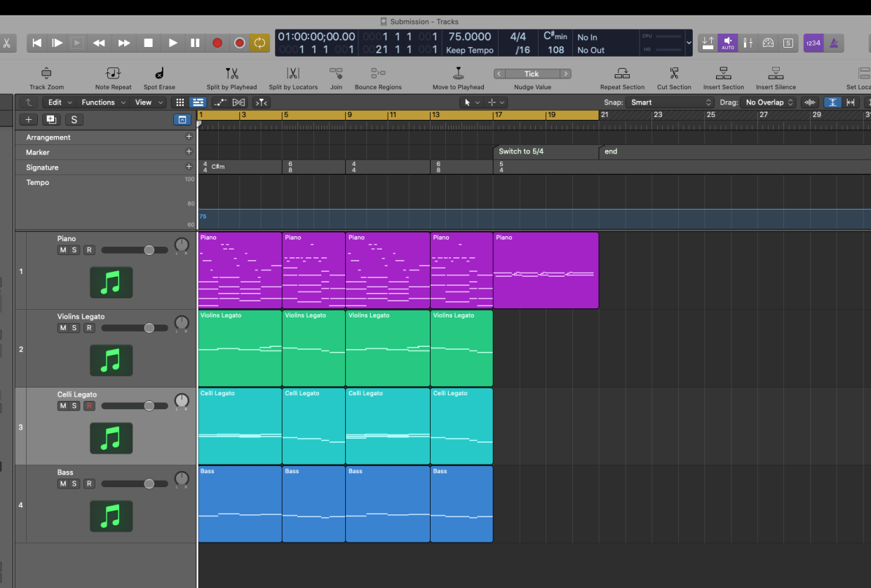Click the Violins Legato pan knob
Viewport: 871px width, 588px height.
pos(182,323)
